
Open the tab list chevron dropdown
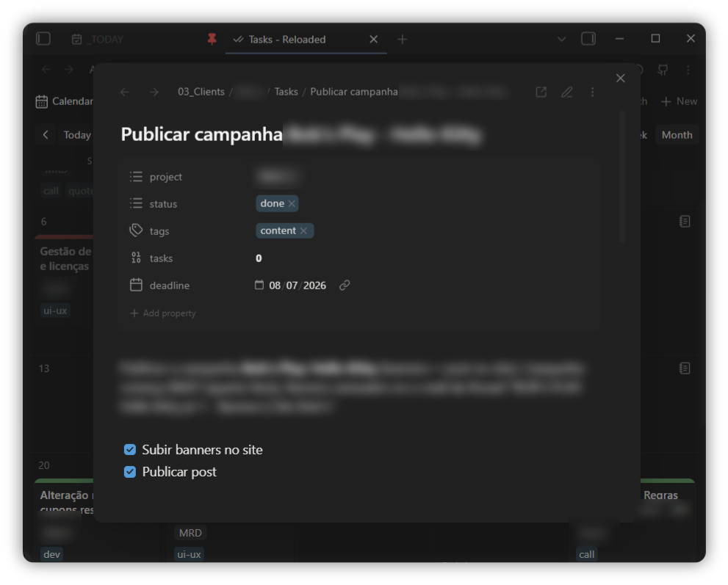(561, 40)
